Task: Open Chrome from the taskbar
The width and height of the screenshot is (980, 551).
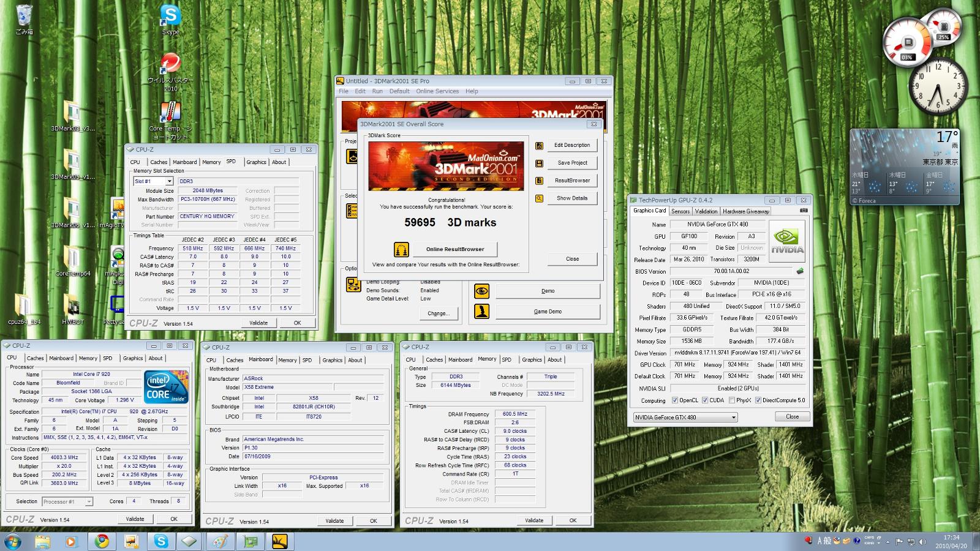Action: (102, 541)
